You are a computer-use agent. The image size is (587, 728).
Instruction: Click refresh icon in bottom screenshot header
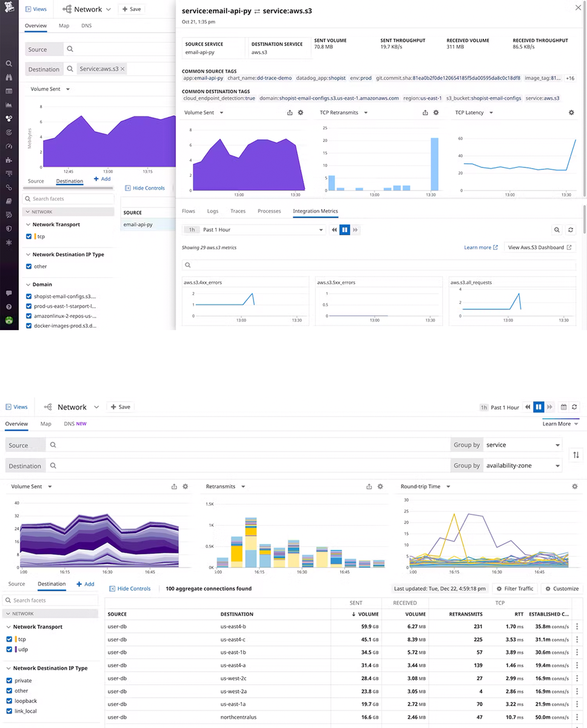click(x=574, y=407)
